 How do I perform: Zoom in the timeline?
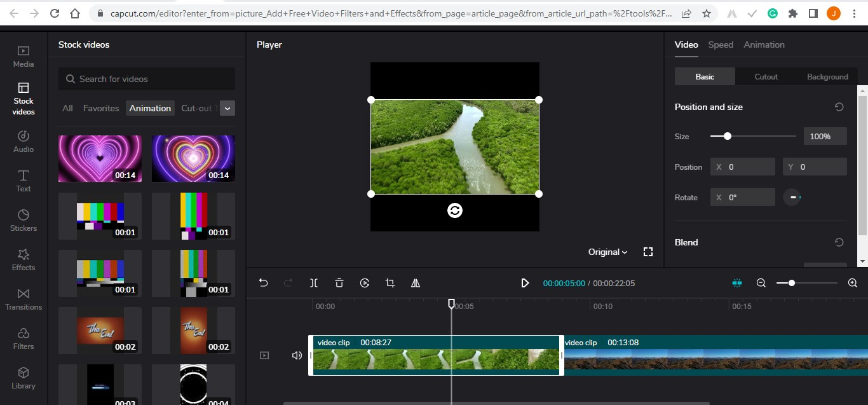tap(853, 283)
